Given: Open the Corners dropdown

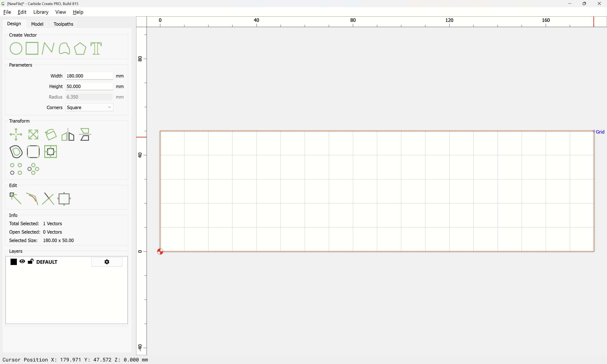Looking at the screenshot, I should [89, 107].
